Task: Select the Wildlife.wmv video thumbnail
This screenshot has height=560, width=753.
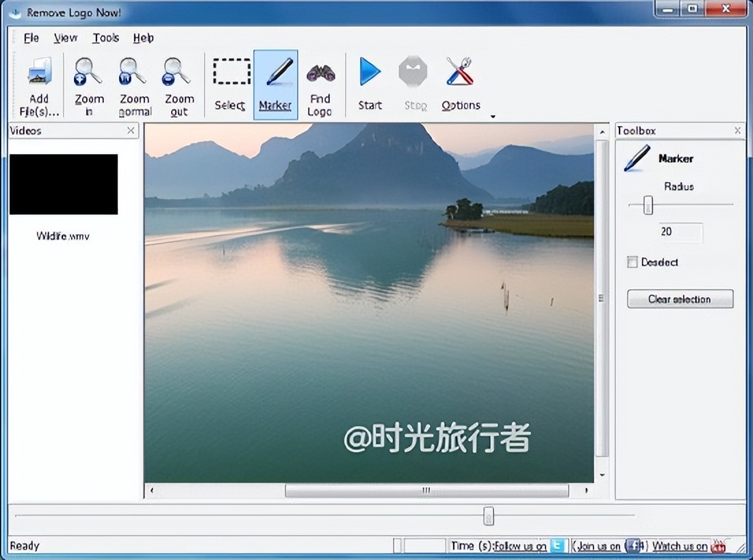Action: (x=64, y=184)
